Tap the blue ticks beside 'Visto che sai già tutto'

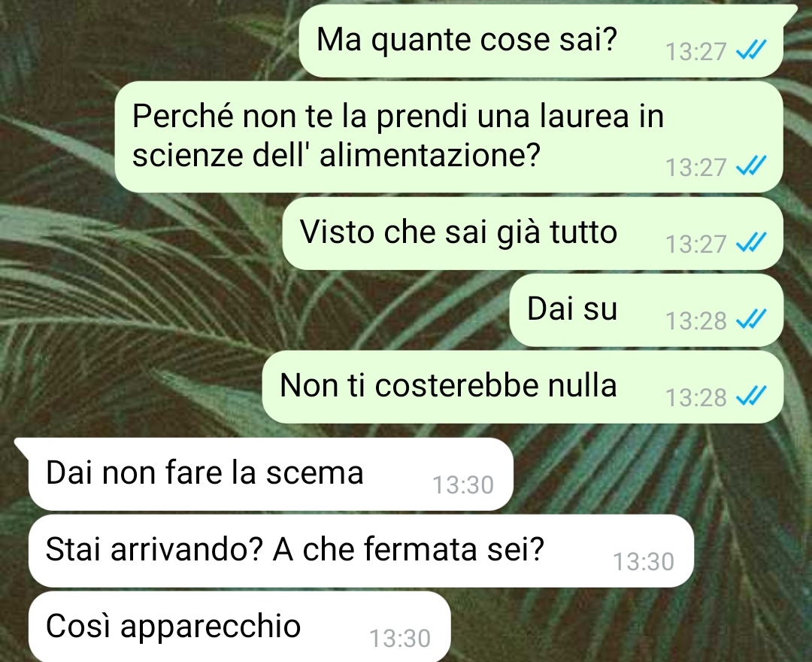pyautogui.click(x=751, y=242)
